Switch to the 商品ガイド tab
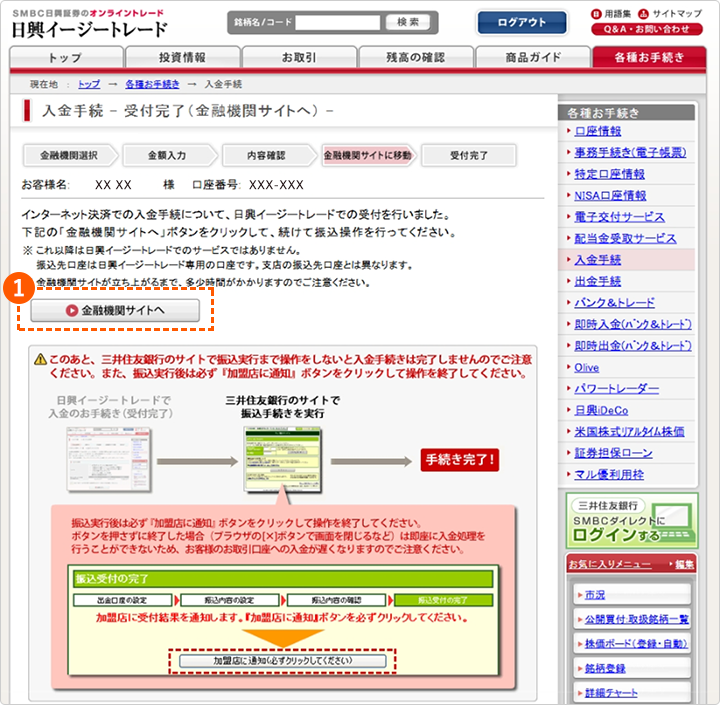This screenshot has height=705, width=720. coord(533,57)
